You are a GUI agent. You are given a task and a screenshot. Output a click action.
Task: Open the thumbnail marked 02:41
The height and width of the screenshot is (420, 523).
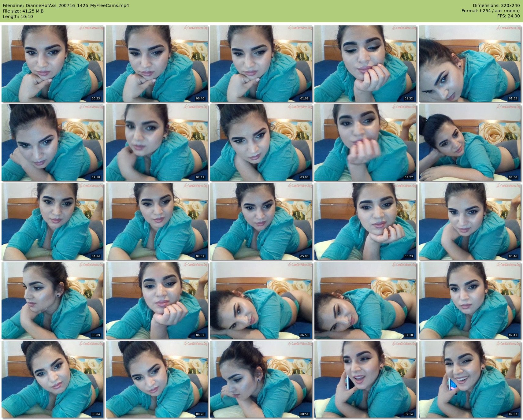point(157,143)
